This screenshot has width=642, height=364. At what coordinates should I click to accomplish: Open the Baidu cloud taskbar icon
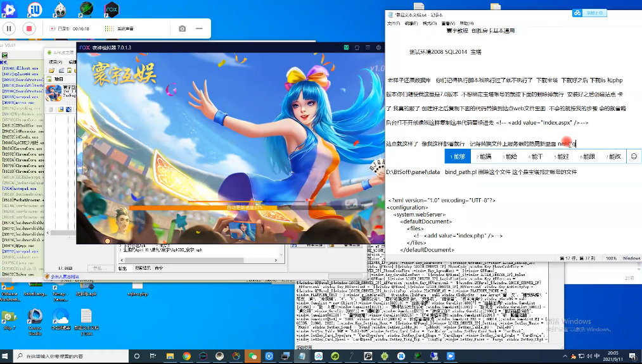coord(319,356)
